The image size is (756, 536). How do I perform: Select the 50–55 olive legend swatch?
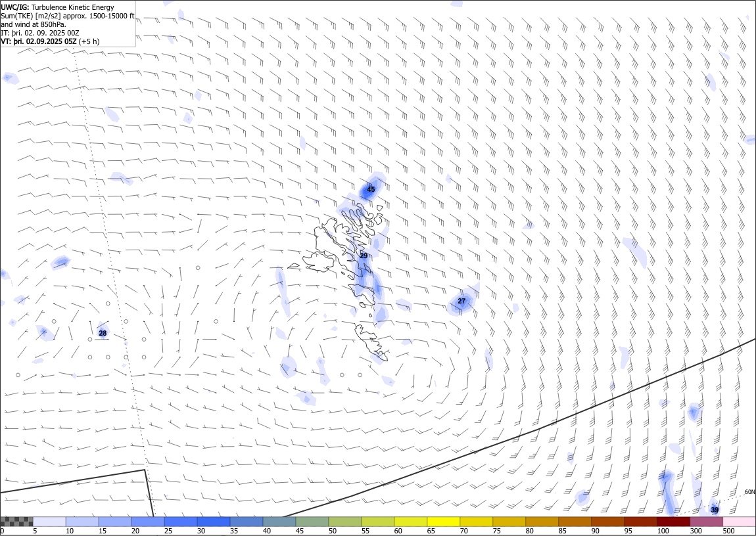[x=344, y=522]
